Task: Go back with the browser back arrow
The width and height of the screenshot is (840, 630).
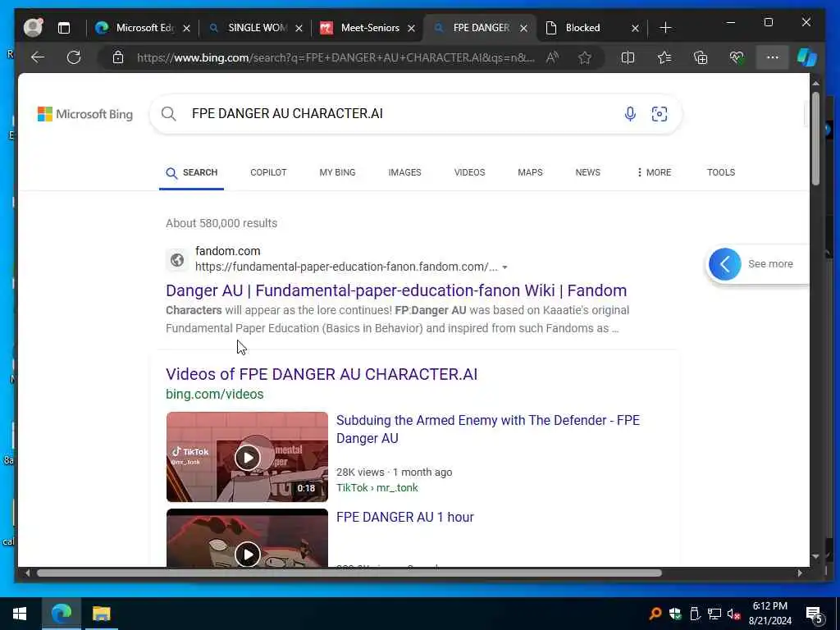Action: click(38, 57)
